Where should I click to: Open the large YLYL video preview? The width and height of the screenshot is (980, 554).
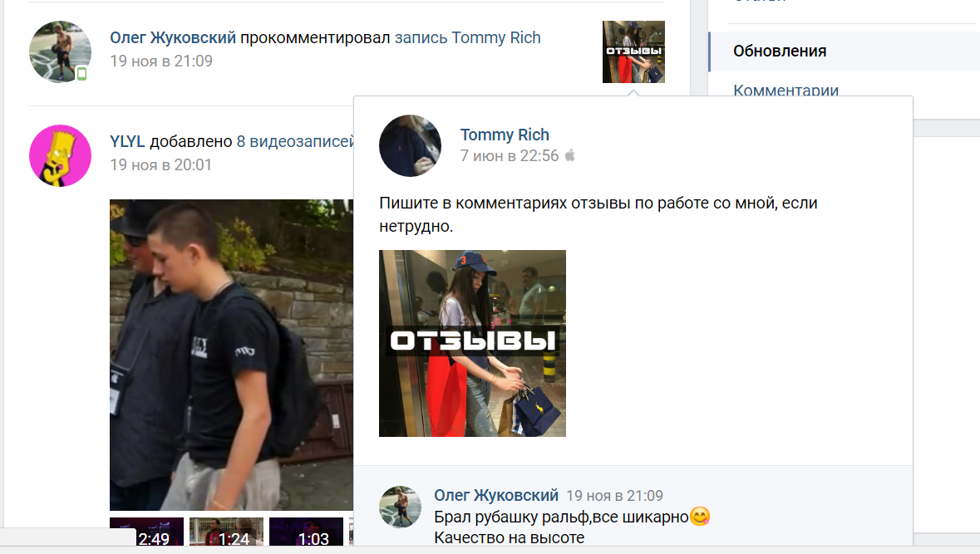coord(231,355)
